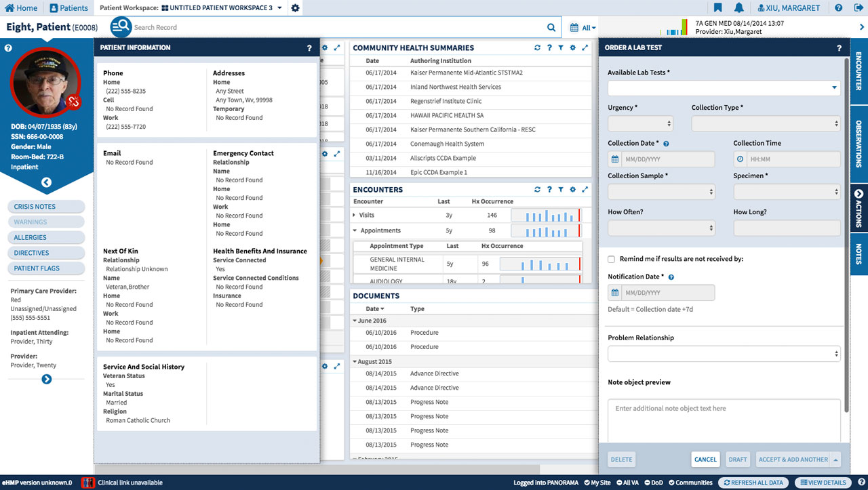Filter the Encounters applet

pyautogui.click(x=561, y=190)
